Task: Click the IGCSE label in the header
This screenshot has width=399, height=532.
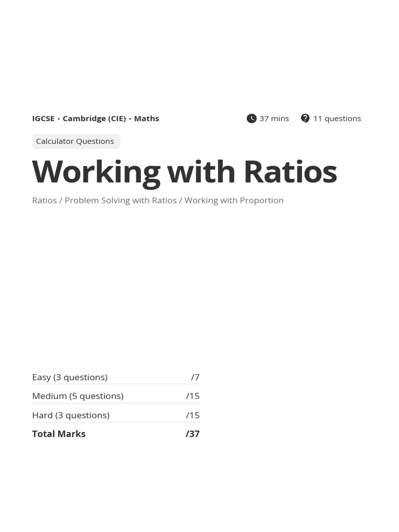Action: pos(43,118)
